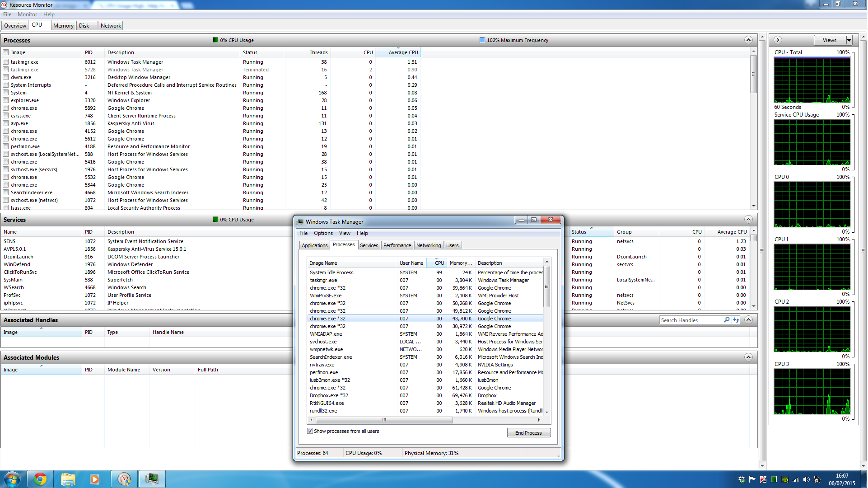Switch to Task Manager taskbar button
Image resolution: width=868 pixels, height=488 pixels.
coord(152,479)
